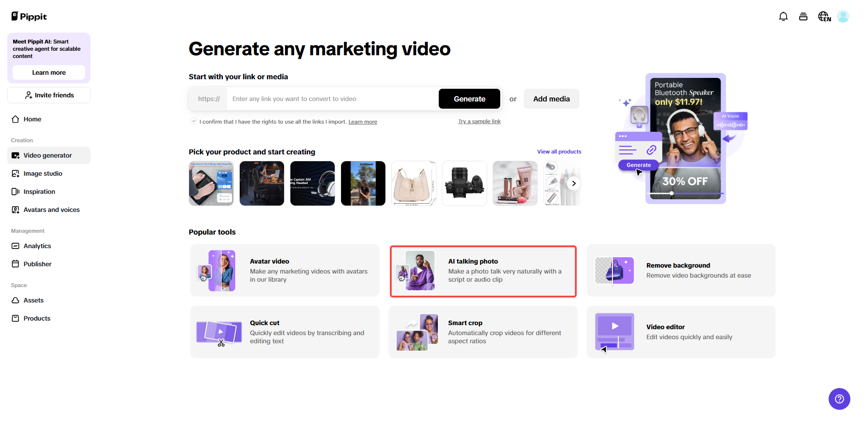Open Assets from the sidebar
Viewport: 868px width, 427px height.
coord(49,300)
